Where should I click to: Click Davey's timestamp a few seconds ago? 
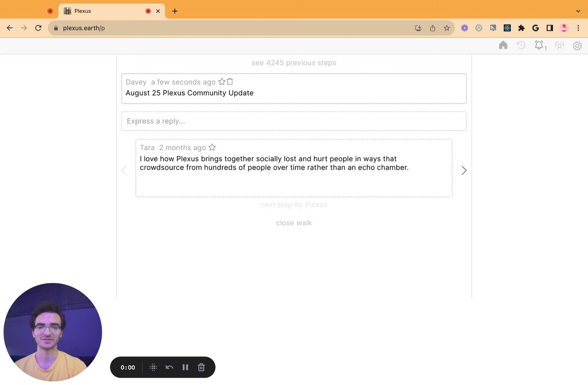(183, 82)
